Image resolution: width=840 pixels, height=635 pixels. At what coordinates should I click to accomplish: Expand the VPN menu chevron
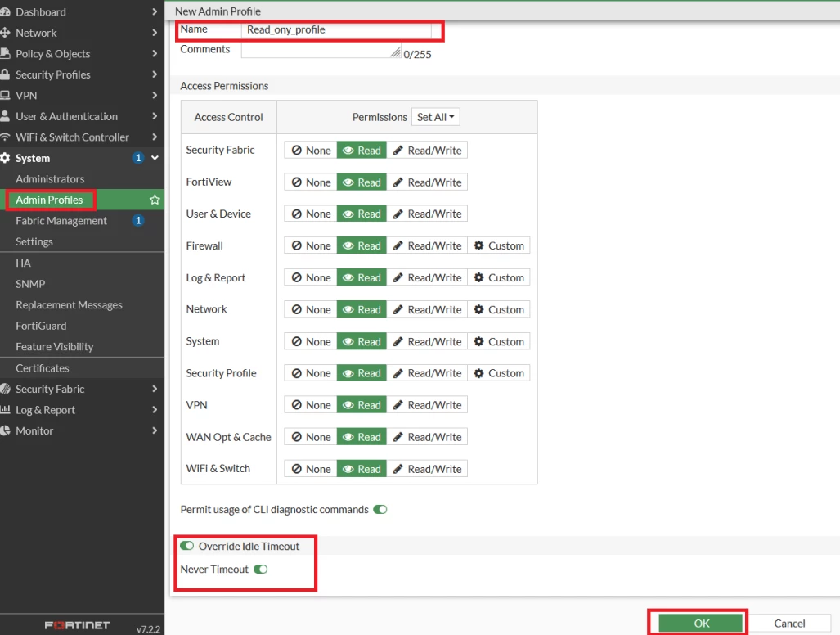pos(155,96)
